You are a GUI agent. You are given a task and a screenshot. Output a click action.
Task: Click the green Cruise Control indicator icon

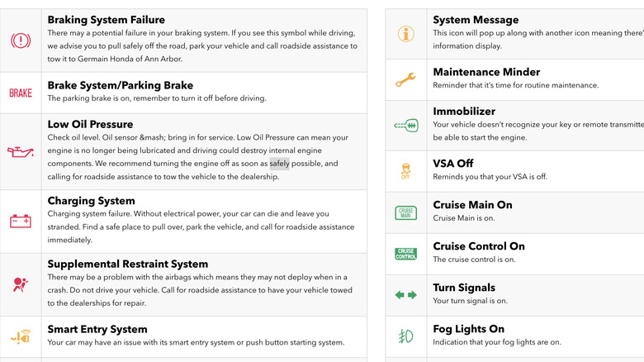(406, 254)
